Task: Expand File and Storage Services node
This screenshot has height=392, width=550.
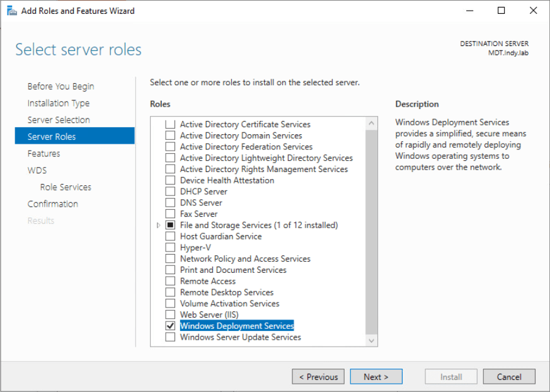Action: (x=158, y=225)
